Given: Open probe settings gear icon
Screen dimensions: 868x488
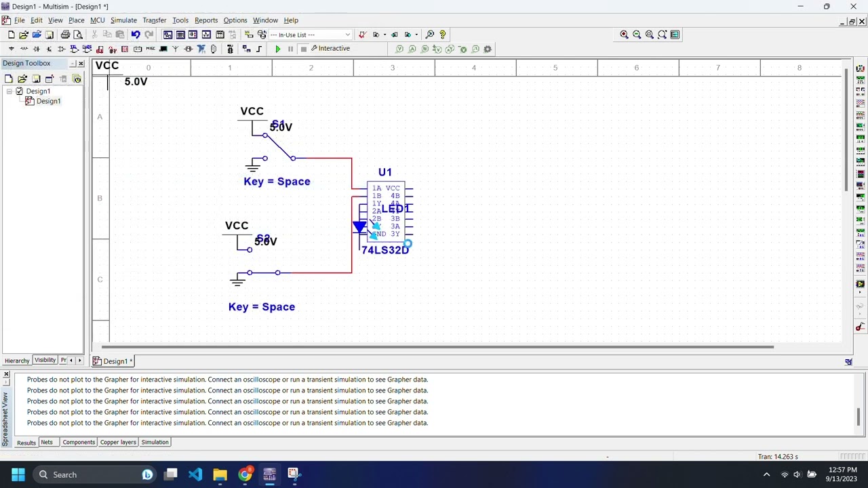Looking at the screenshot, I should point(488,49).
